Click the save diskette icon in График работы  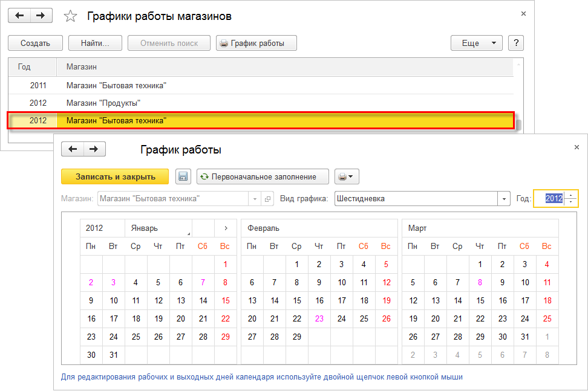(x=183, y=176)
